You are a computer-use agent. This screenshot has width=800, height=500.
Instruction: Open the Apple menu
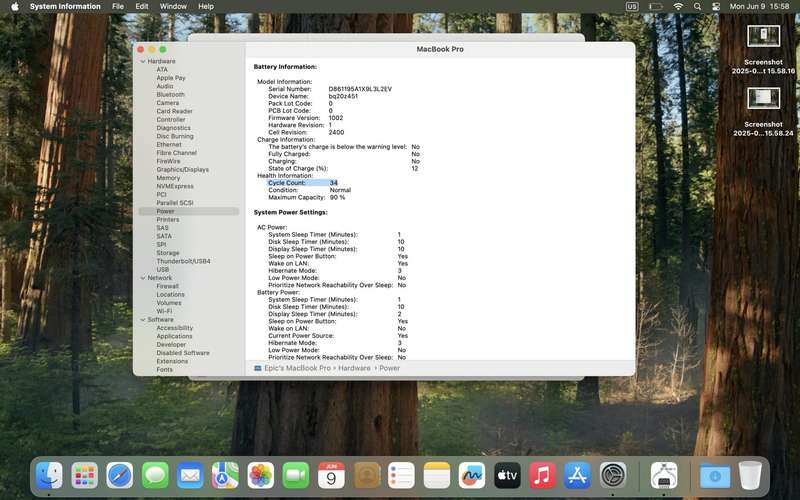[15, 7]
